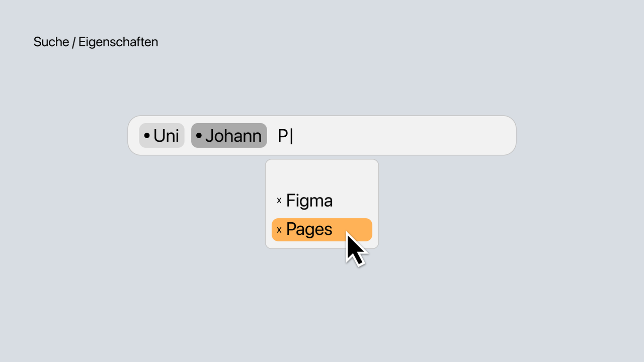Click the x icon beside Figma
The height and width of the screenshot is (362, 644).
(x=279, y=201)
